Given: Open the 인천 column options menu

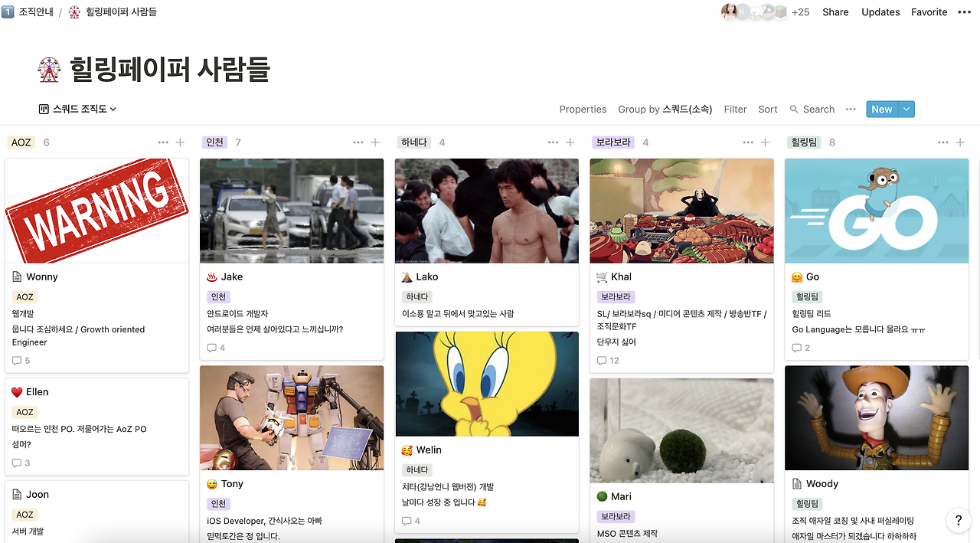Looking at the screenshot, I should [x=358, y=142].
